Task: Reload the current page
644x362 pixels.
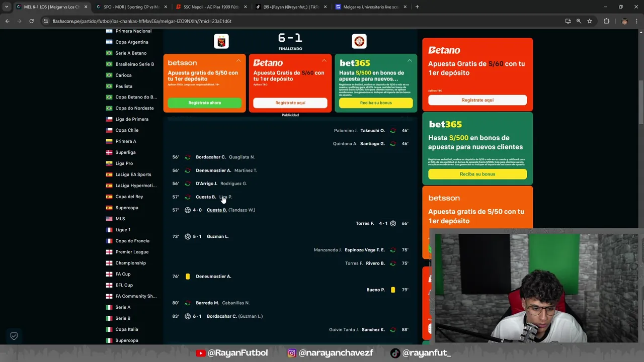Action: tap(31, 21)
